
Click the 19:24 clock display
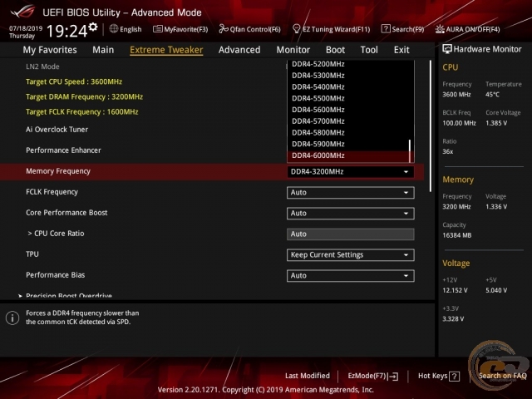click(x=67, y=32)
